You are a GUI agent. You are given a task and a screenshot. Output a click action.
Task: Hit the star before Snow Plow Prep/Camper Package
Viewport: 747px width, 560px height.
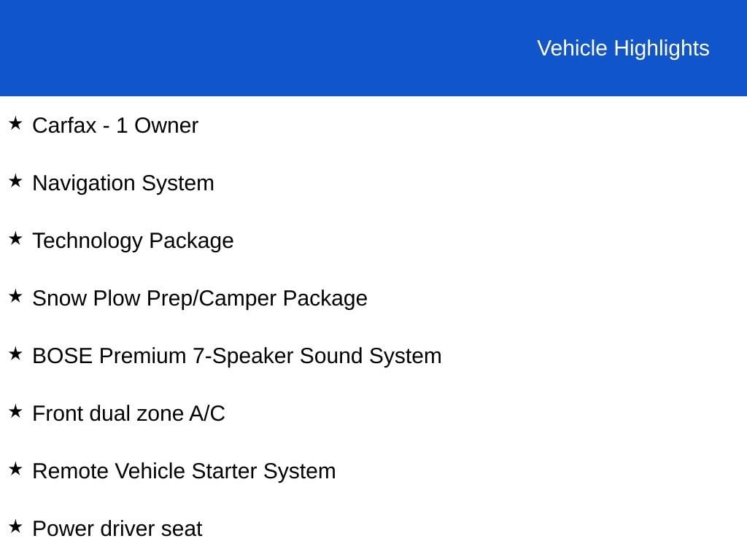[15, 296]
